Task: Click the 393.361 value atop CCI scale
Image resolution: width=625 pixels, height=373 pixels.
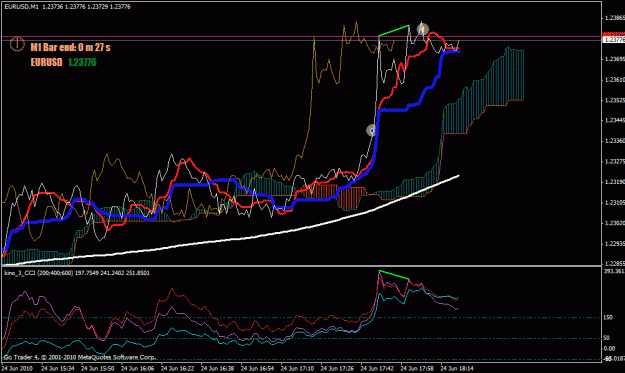Action: [x=614, y=271]
